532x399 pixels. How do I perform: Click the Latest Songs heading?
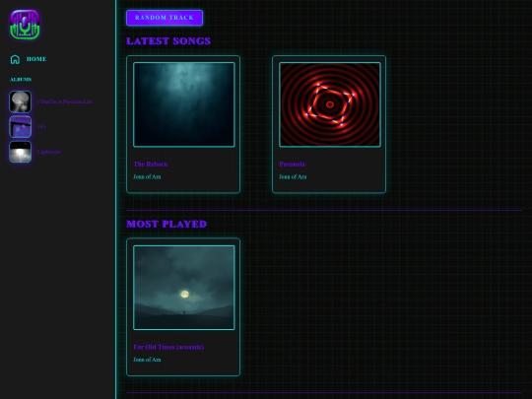[168, 41]
